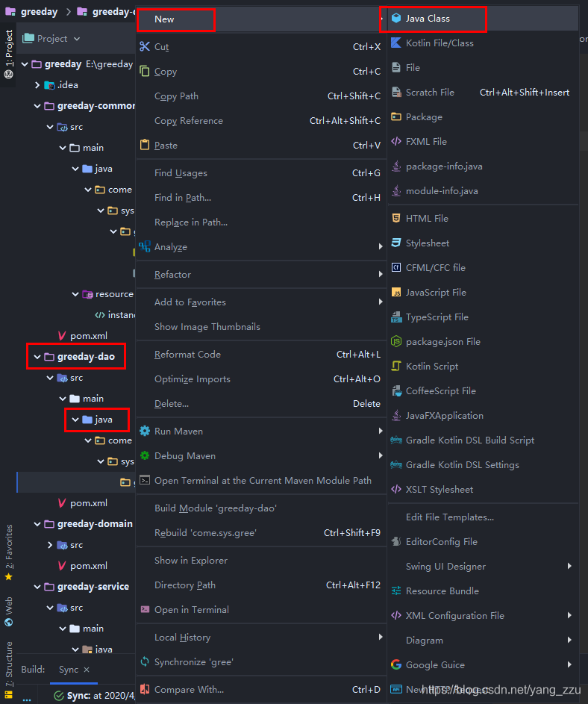The width and height of the screenshot is (588, 704).
Task: Click the Scratch File icon
Action: (396, 93)
